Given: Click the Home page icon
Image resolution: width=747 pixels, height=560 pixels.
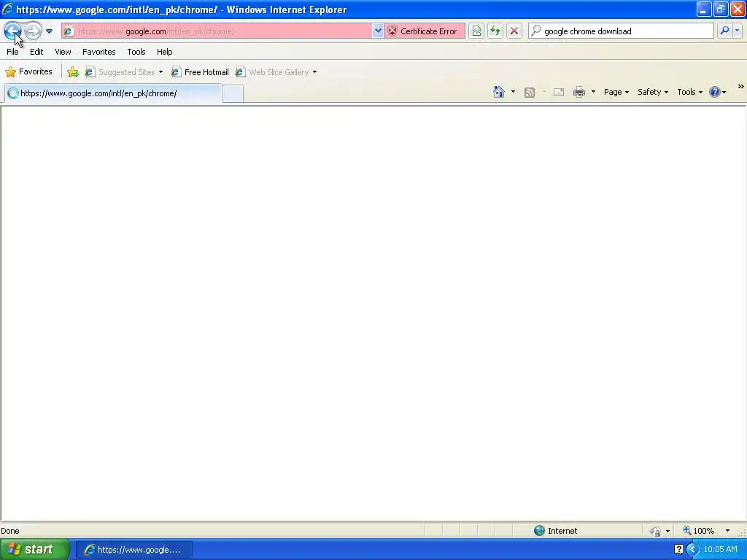Looking at the screenshot, I should click(x=499, y=92).
